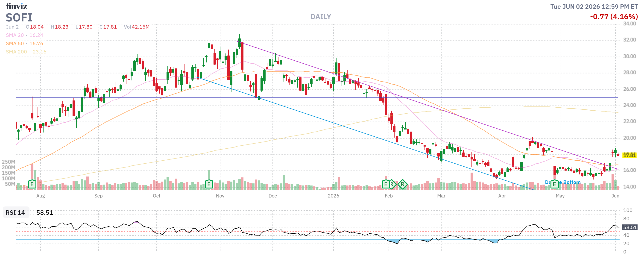Select the fully visible R diamond marker

click(x=403, y=185)
